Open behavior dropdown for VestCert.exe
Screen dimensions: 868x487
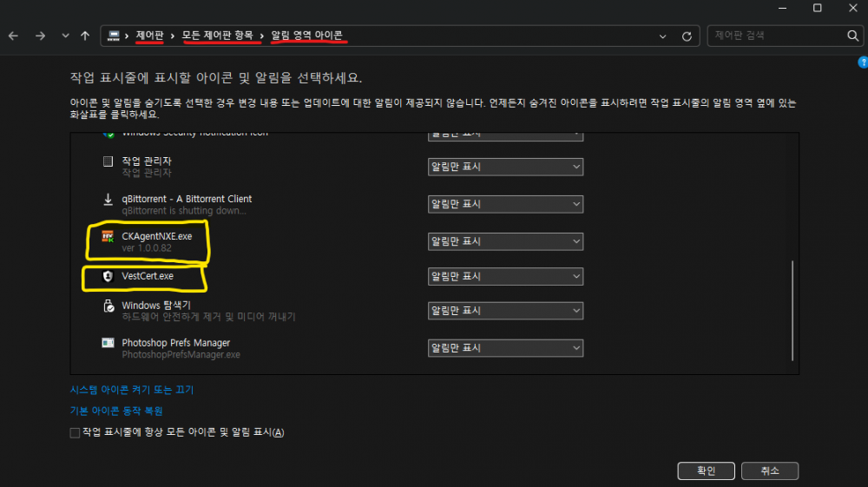click(x=505, y=276)
